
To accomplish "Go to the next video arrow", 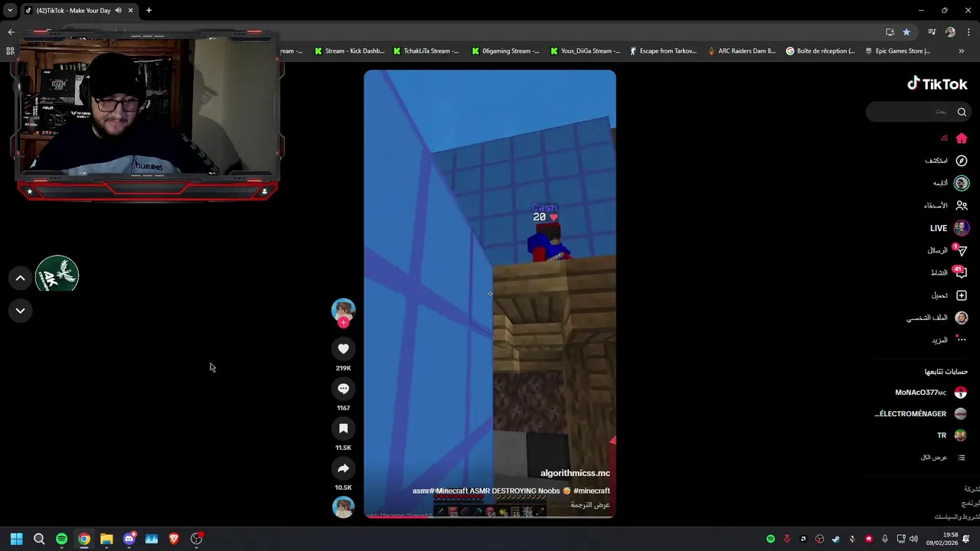I will [21, 311].
